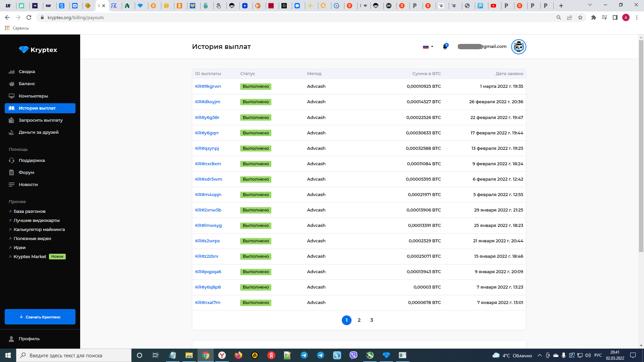
Task: Open Chrome three-dot menu
Action: 637,17
